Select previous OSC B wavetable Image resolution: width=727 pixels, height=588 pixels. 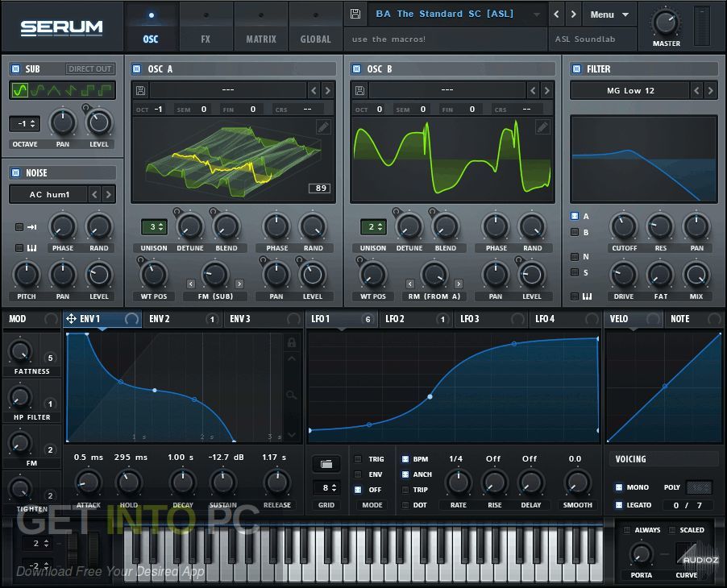point(534,90)
